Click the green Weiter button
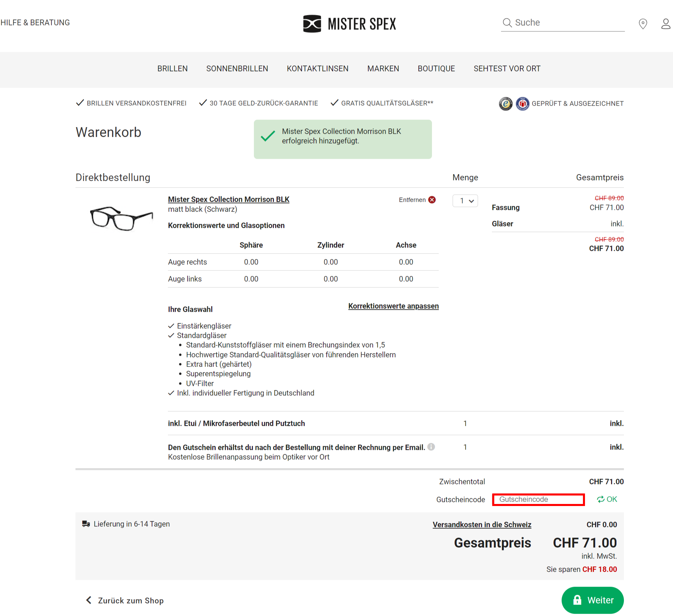 click(592, 600)
